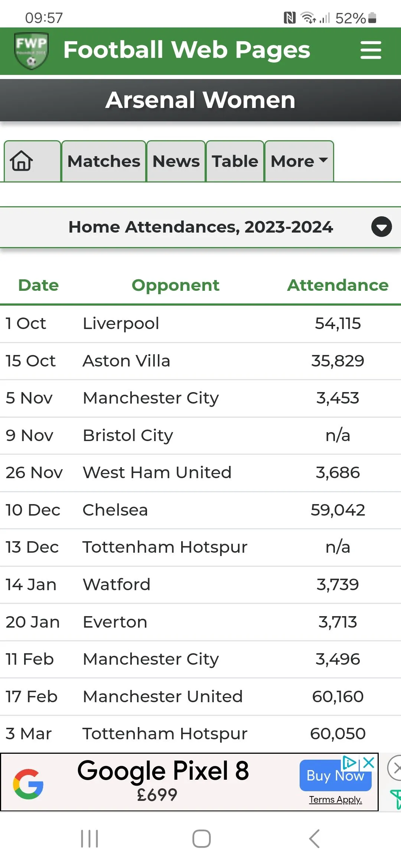The image size is (401, 868).
Task: Switch to the Matches tab
Action: coord(104,161)
